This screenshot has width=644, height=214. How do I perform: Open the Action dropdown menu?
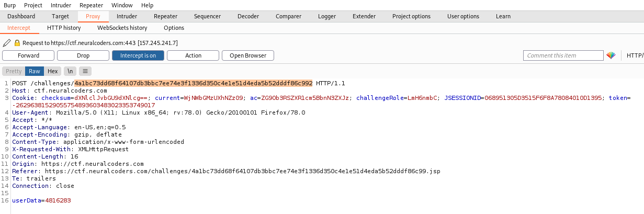point(193,55)
